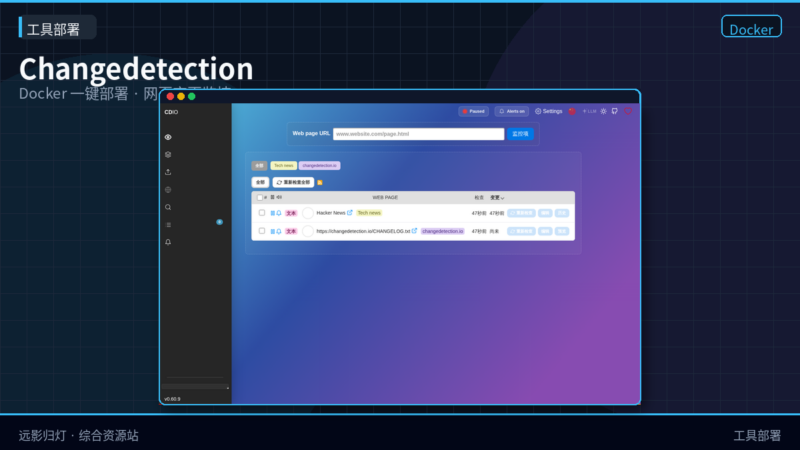This screenshot has height=450, width=800.
Task: Open the changed column sort dropdown arrow
Action: click(x=503, y=198)
